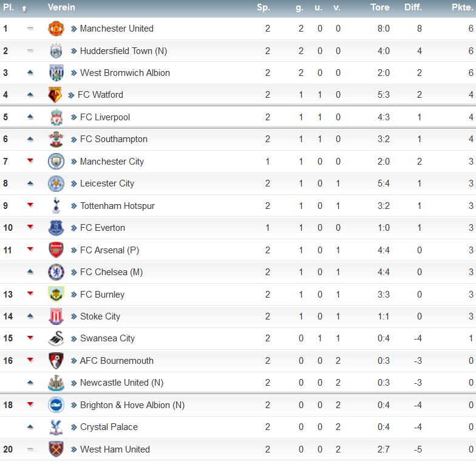Click the Manchester United club crest

click(x=56, y=29)
